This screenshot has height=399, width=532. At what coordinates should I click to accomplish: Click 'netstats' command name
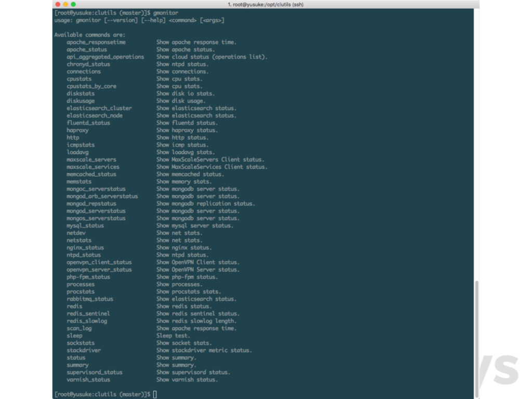point(79,240)
